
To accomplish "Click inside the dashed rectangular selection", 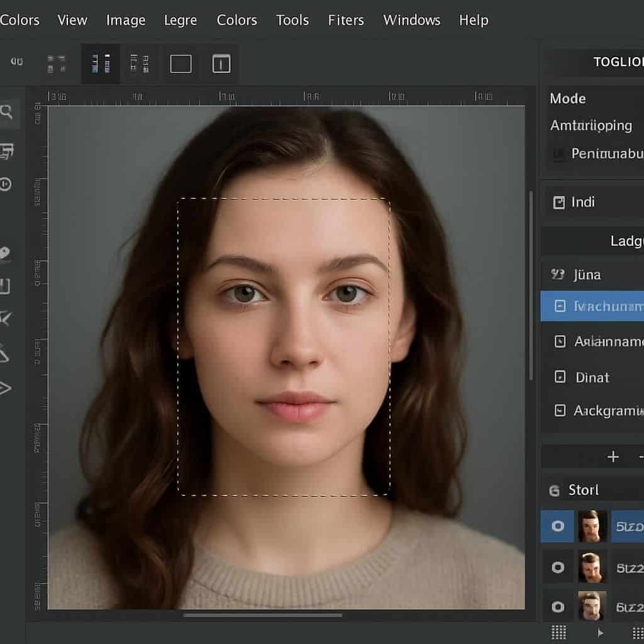I will tap(284, 347).
